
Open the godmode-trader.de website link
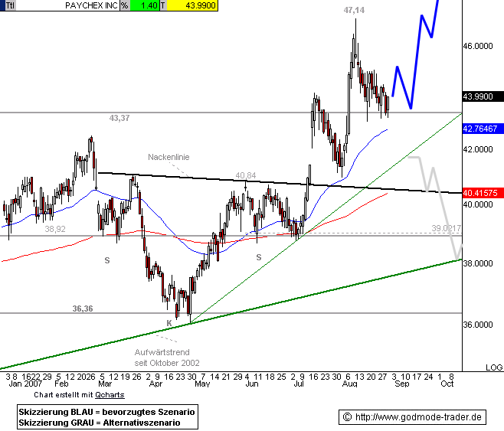tap(420, 417)
